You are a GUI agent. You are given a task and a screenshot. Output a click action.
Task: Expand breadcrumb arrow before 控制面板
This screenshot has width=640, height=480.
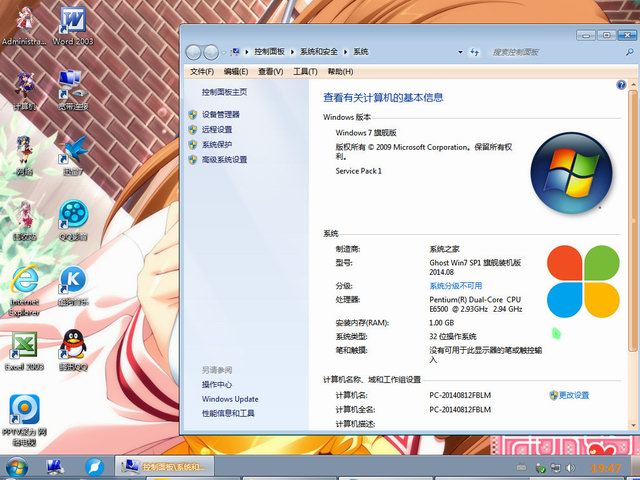point(247,52)
